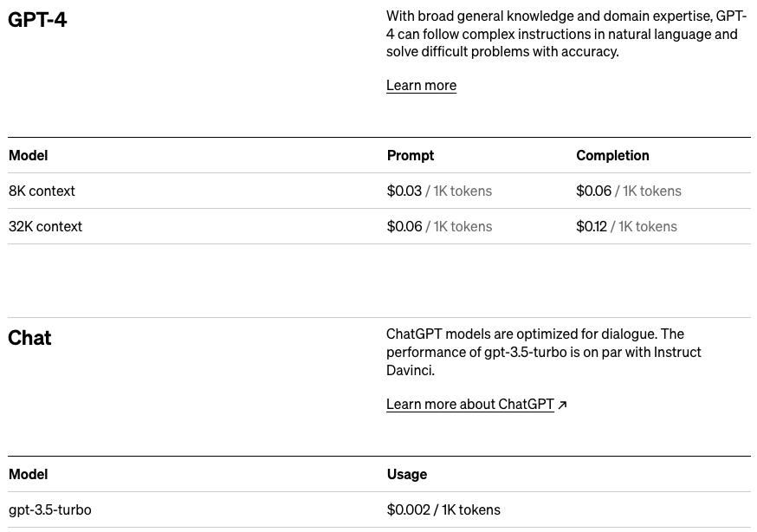
Task: Follow the Learn more about ChatGPT link
Action: click(469, 404)
